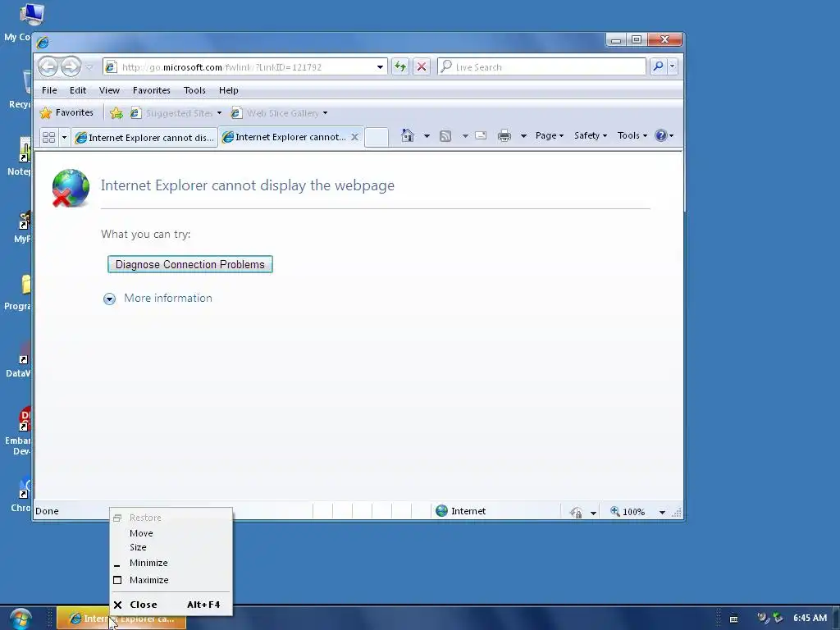Open the Page command bar menu
This screenshot has width=840, height=630.
point(550,135)
